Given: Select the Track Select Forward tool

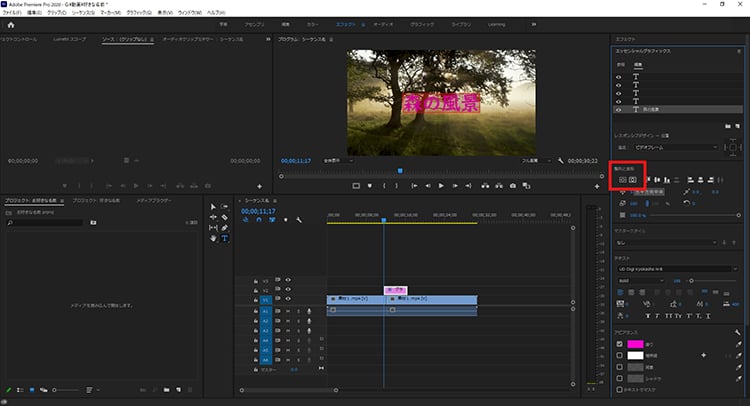Looking at the screenshot, I should [225, 207].
